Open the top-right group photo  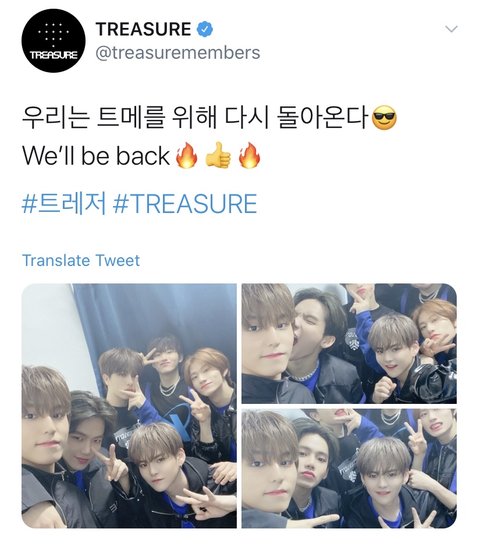(349, 344)
